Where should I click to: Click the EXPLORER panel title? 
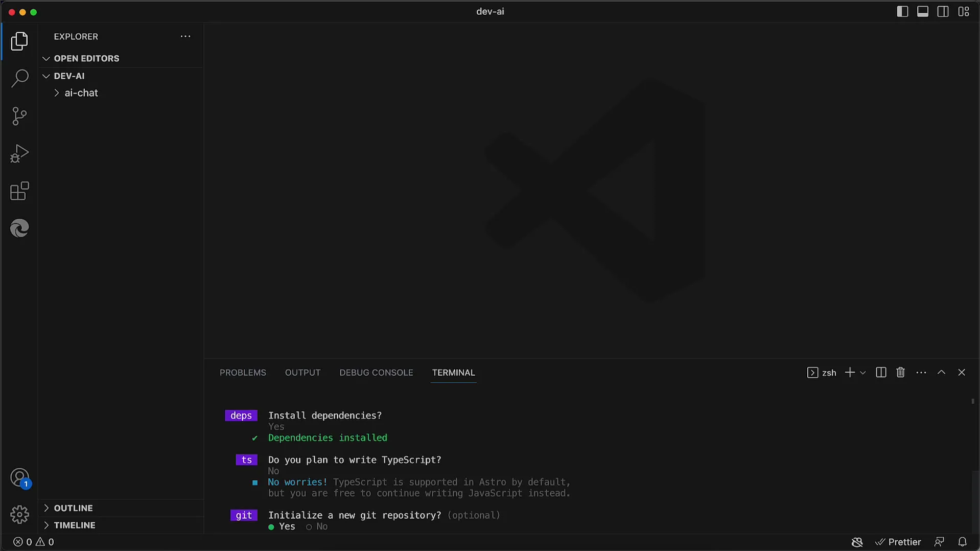tap(76, 36)
